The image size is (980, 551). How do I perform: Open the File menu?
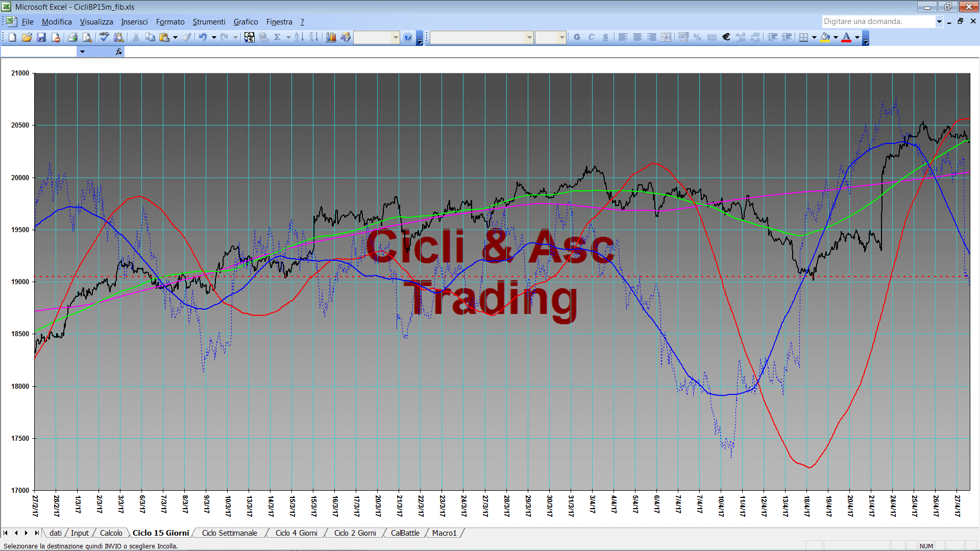[x=28, y=21]
